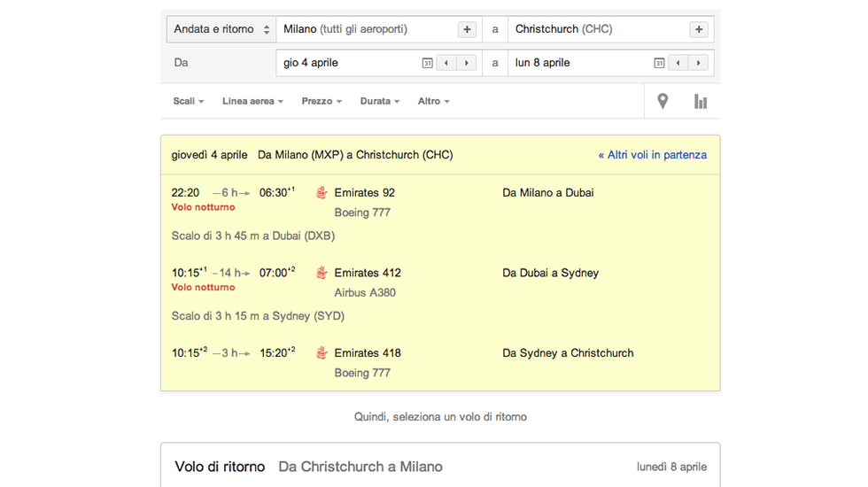The image size is (868, 487).
Task: Expand the Linea aerea filter
Action: click(x=252, y=101)
